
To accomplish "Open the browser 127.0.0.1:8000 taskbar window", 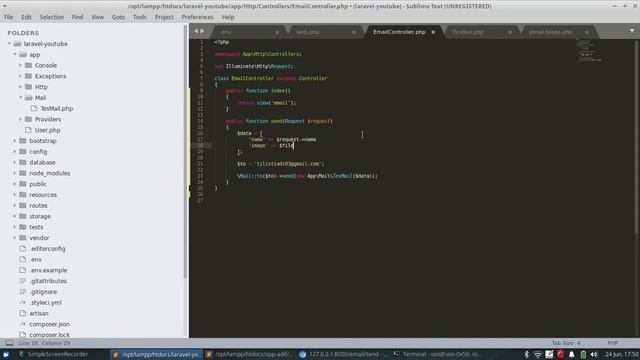I will pyautogui.click(x=343, y=354).
